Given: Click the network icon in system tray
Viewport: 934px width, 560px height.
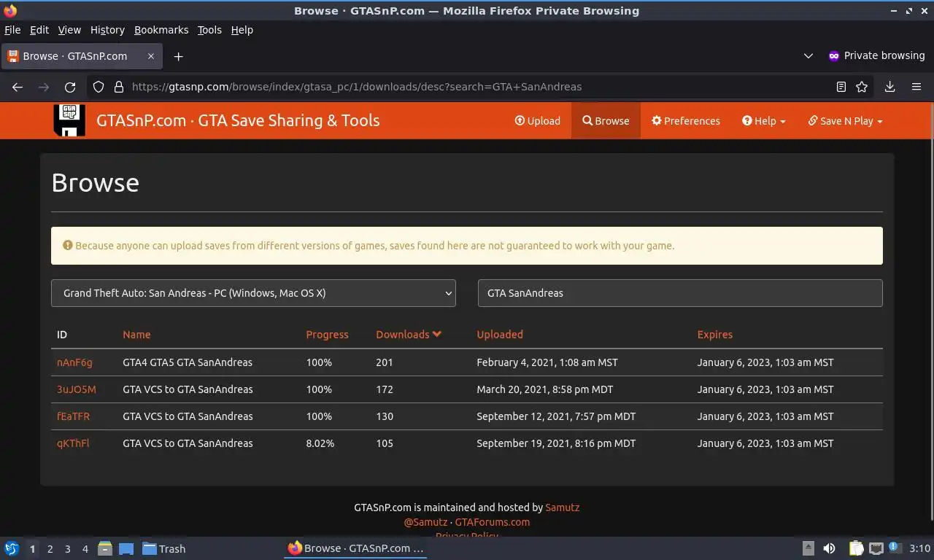Looking at the screenshot, I should tap(876, 548).
